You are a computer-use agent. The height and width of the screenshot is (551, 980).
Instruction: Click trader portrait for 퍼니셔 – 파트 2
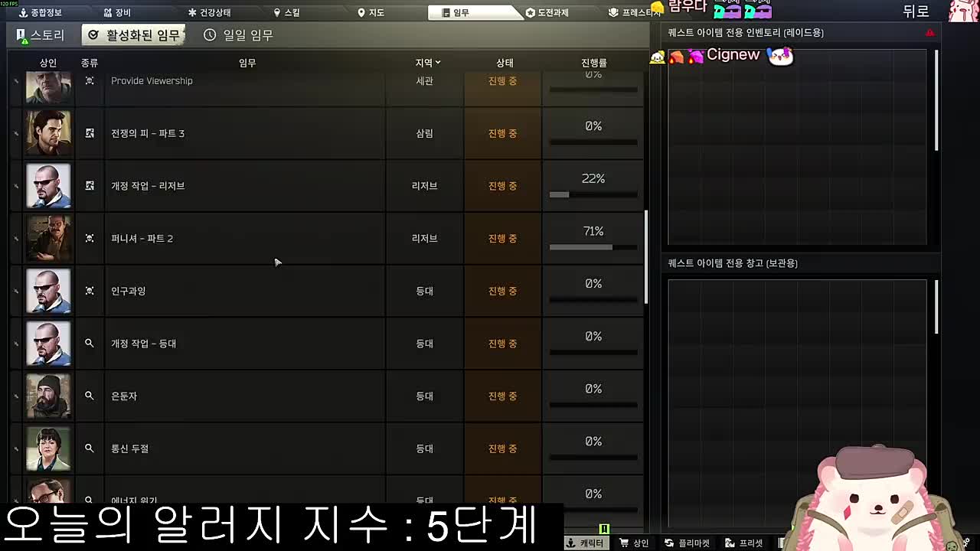point(48,238)
